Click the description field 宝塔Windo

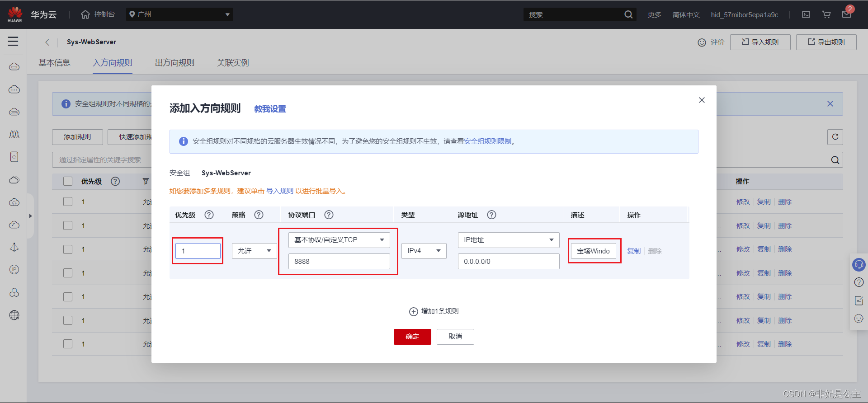click(594, 251)
